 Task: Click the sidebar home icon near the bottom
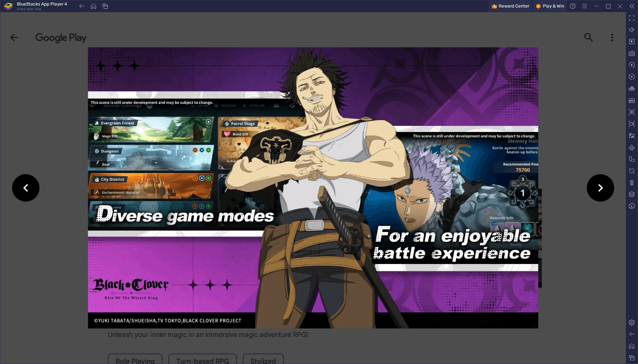pos(632,346)
